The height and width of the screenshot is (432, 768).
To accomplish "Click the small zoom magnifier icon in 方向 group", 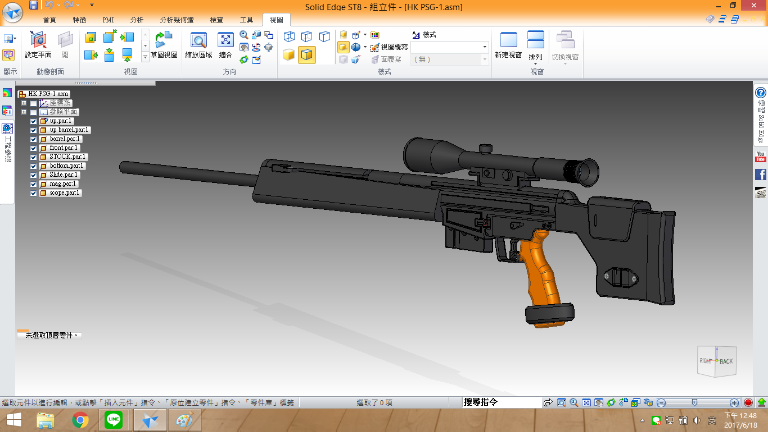I will coord(244,35).
